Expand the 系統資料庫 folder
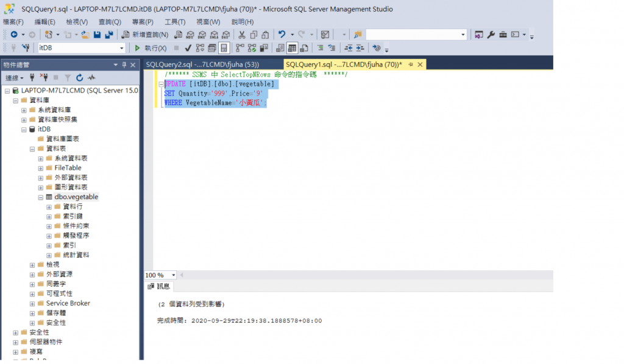Screen dimensions: 624x364 coord(24,110)
